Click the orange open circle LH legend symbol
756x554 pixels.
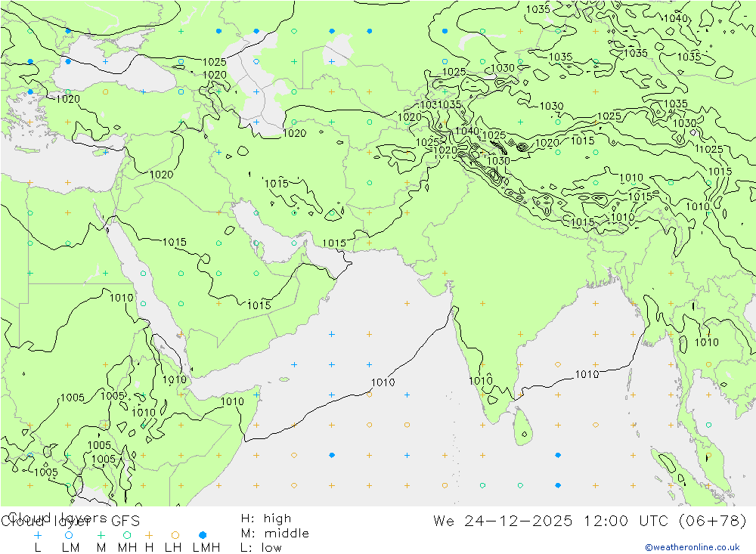tap(175, 535)
